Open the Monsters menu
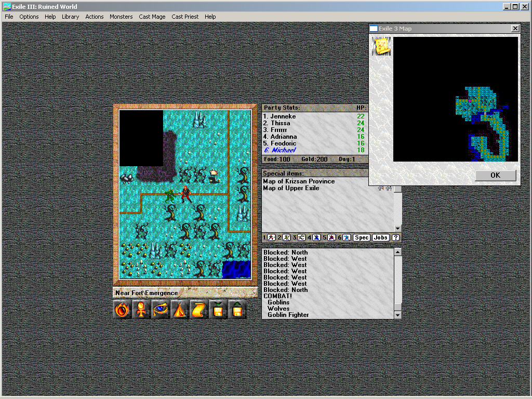 click(121, 17)
